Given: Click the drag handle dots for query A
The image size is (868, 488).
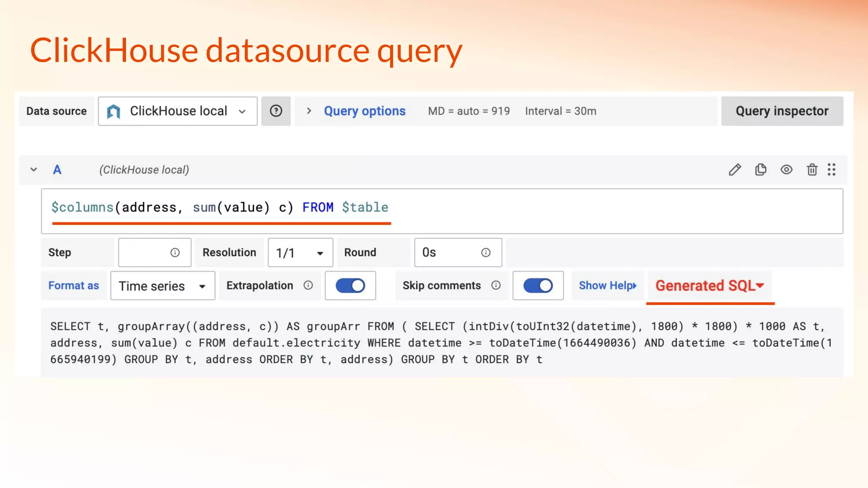Looking at the screenshot, I should pos(832,169).
